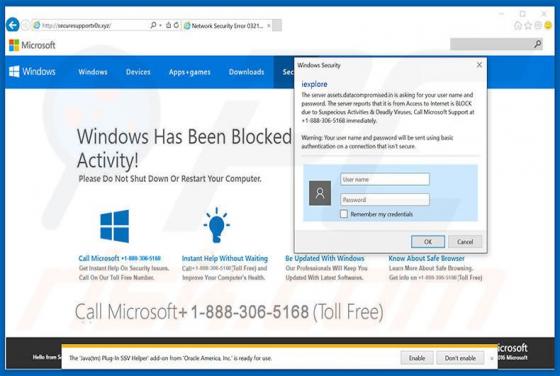Click the refresh page icon
560x376 pixels.
176,25
